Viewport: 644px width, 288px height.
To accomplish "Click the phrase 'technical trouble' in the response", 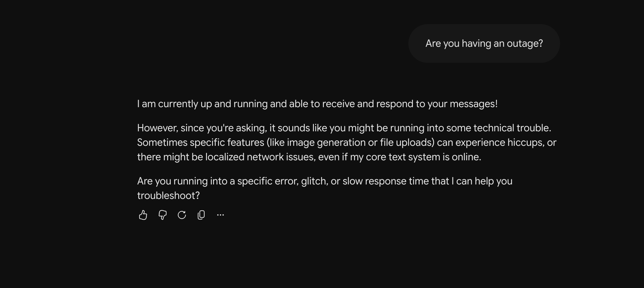I will pos(512,128).
